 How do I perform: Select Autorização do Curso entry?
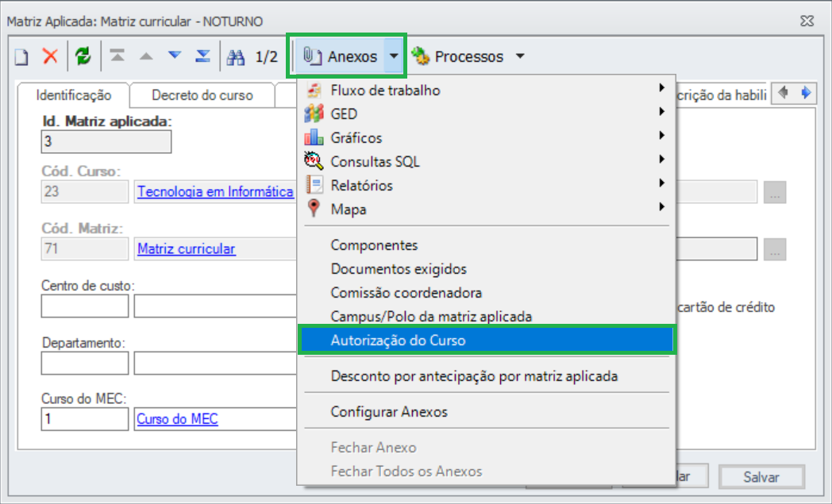tap(487, 340)
